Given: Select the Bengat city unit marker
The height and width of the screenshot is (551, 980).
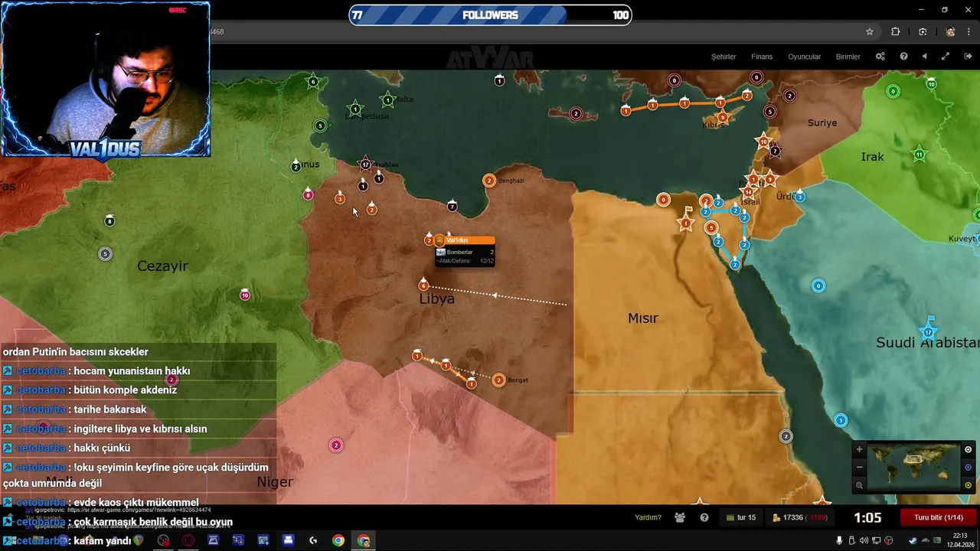Looking at the screenshot, I should (x=498, y=380).
